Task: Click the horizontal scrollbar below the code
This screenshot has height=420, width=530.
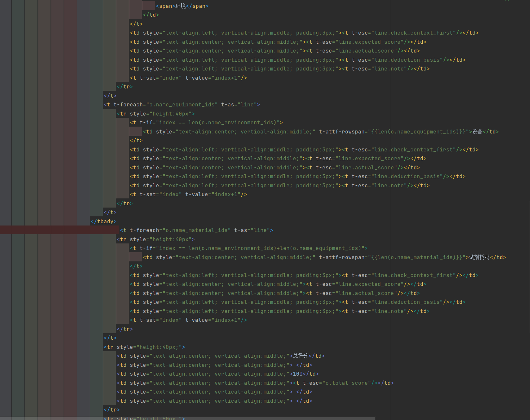Action: (x=188, y=418)
